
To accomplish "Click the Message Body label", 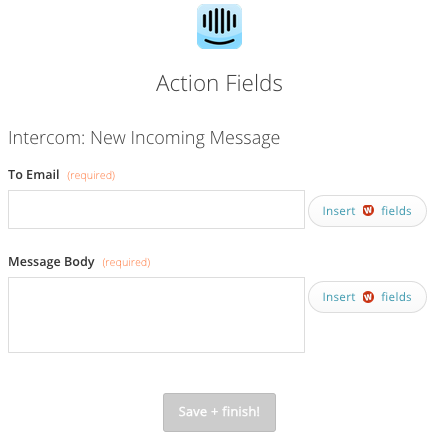I will tap(51, 262).
